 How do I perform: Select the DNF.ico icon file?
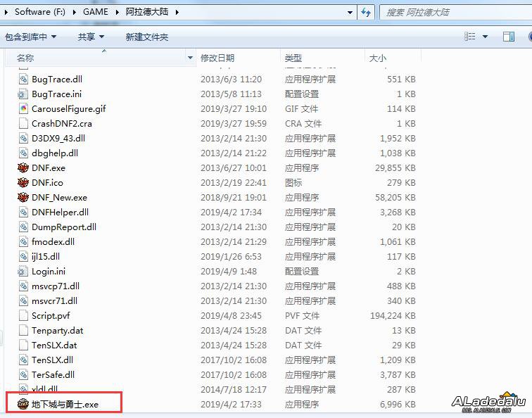pyautogui.click(x=23, y=183)
